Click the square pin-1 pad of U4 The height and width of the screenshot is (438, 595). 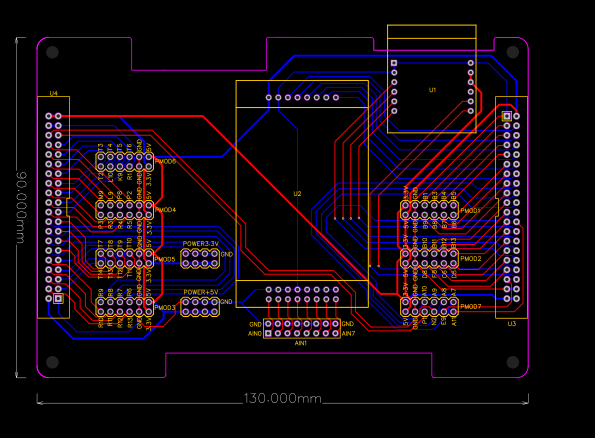click(58, 299)
